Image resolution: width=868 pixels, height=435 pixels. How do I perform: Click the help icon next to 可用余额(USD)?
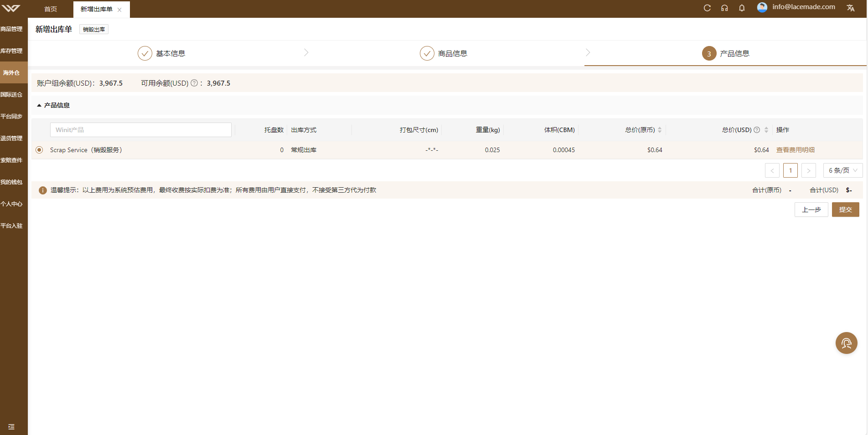pyautogui.click(x=194, y=83)
